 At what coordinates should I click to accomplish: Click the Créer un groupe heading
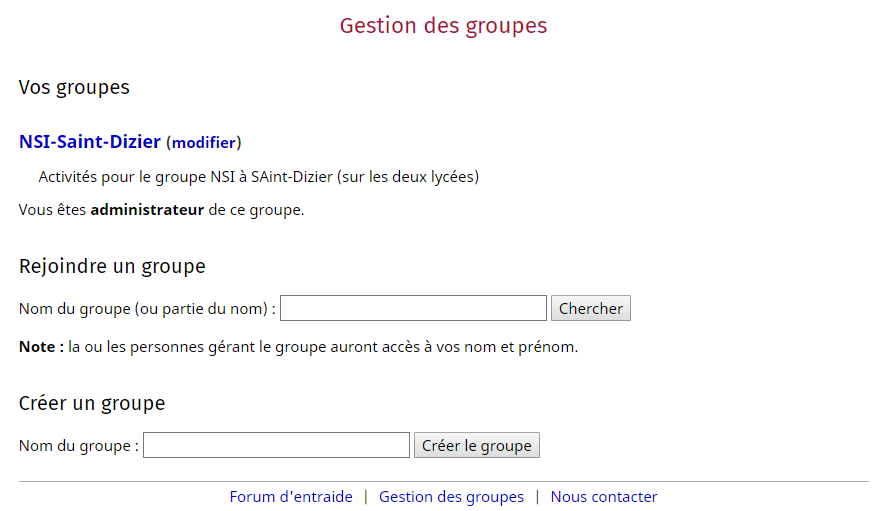(x=92, y=403)
